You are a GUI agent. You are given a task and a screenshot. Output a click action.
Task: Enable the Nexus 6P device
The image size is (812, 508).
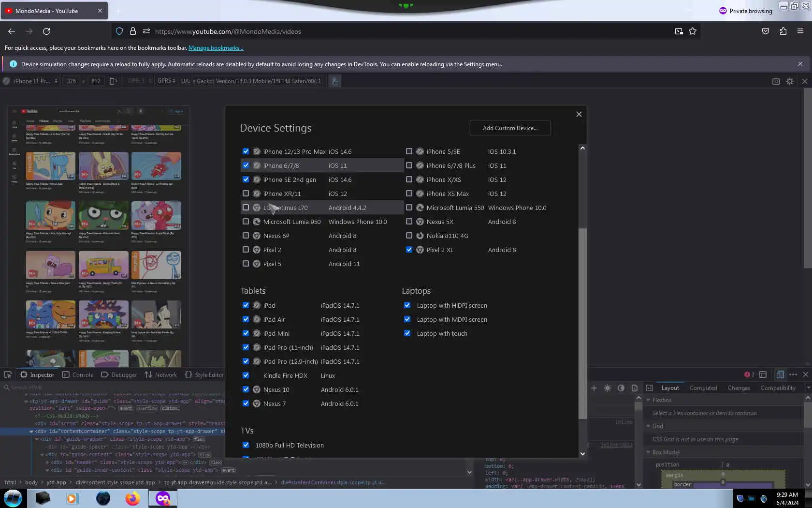pos(246,236)
